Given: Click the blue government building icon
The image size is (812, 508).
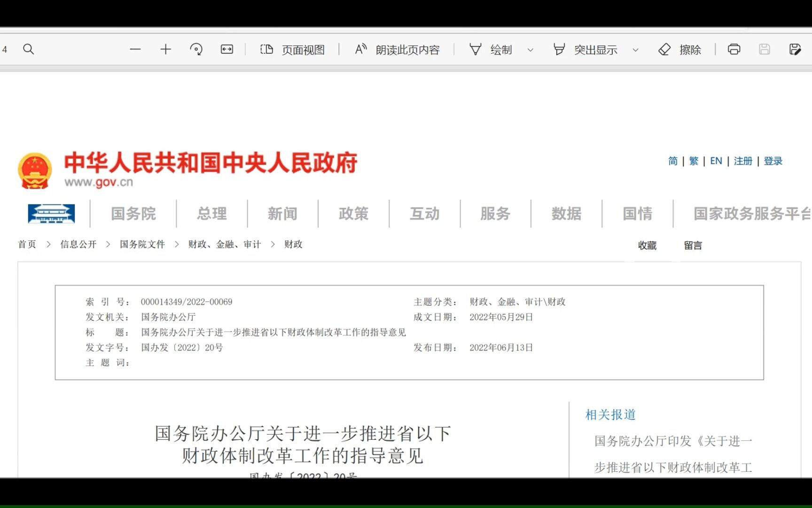Looking at the screenshot, I should point(51,214).
